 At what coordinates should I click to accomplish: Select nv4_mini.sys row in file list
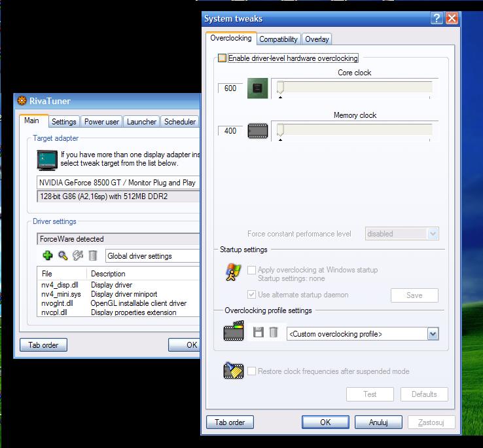coord(118,294)
